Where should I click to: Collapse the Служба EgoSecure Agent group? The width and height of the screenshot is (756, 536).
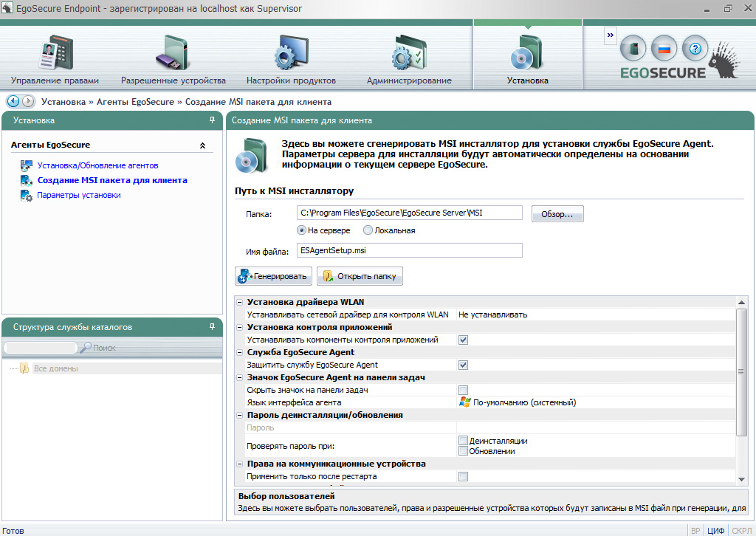point(240,352)
